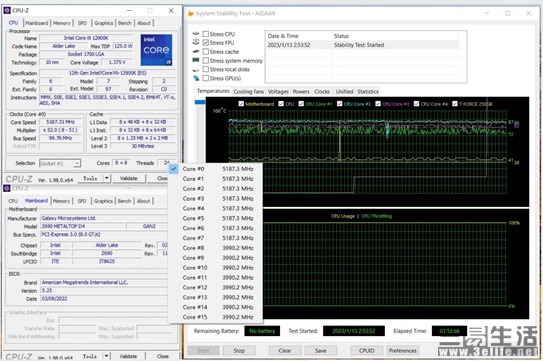This screenshot has height=361, width=543.
Task: Click the No battery status display
Action: (x=262, y=331)
